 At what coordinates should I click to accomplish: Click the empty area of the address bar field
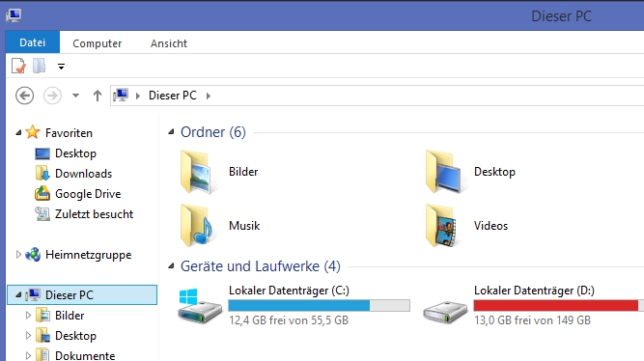(x=427, y=96)
